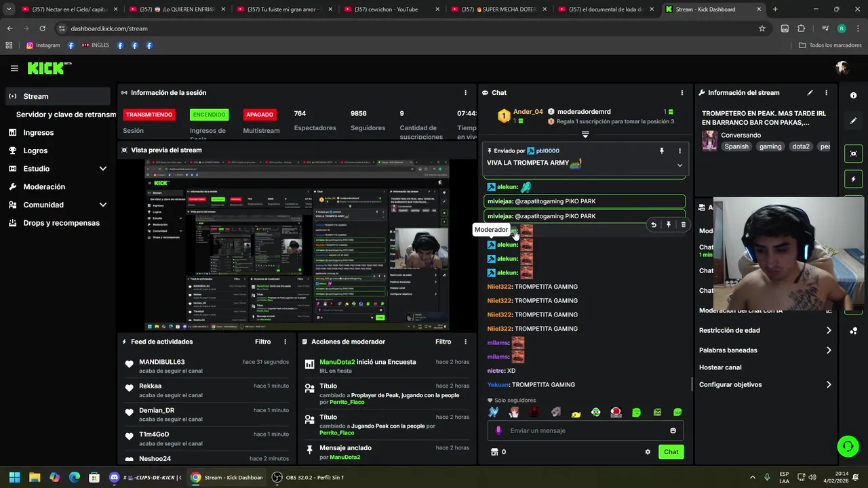Click the lightning bolt icon in right sidebar
Image resolution: width=868 pixels, height=488 pixels.
click(x=853, y=179)
